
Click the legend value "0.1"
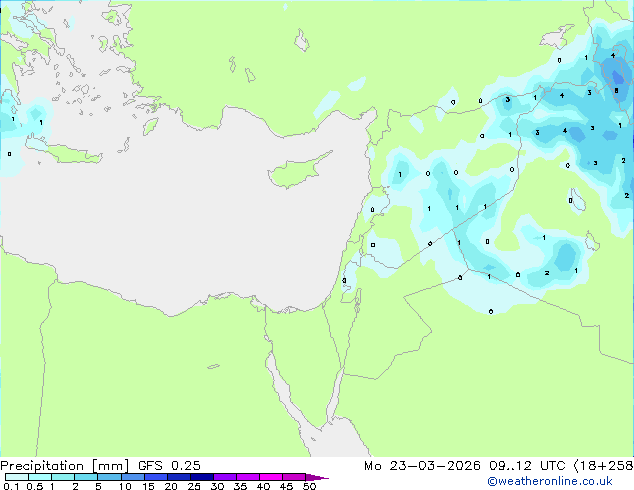[x=11, y=486]
